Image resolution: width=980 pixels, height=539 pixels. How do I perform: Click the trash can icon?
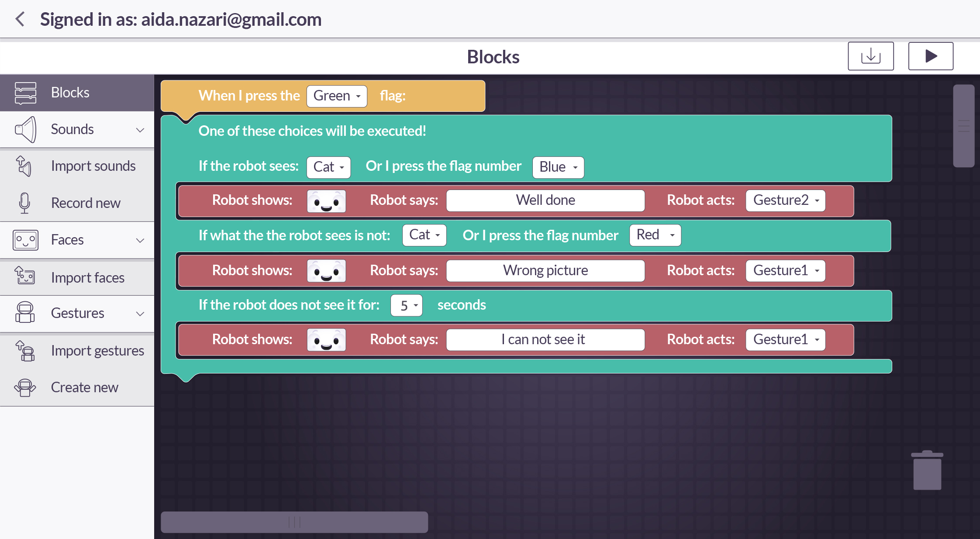coord(927,470)
